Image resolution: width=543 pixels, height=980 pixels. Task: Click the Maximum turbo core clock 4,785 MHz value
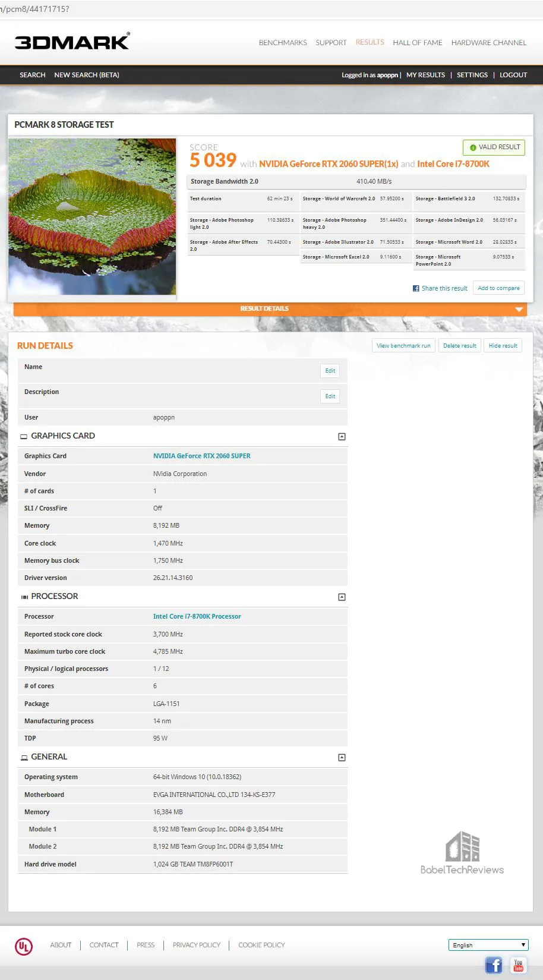168,652
